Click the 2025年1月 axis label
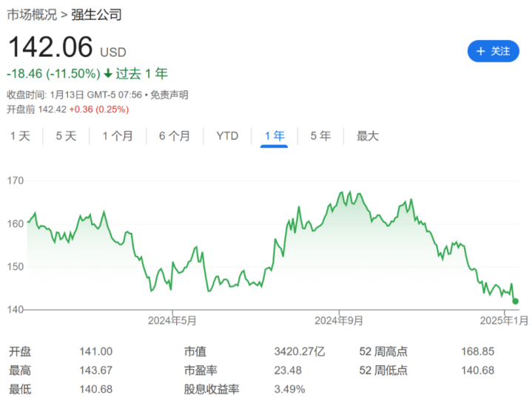Screen dimensions: 532x409 click(504, 320)
